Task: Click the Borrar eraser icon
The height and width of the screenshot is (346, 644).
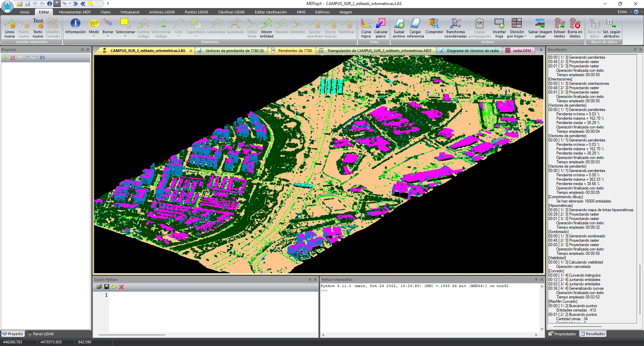Action: coord(108,23)
